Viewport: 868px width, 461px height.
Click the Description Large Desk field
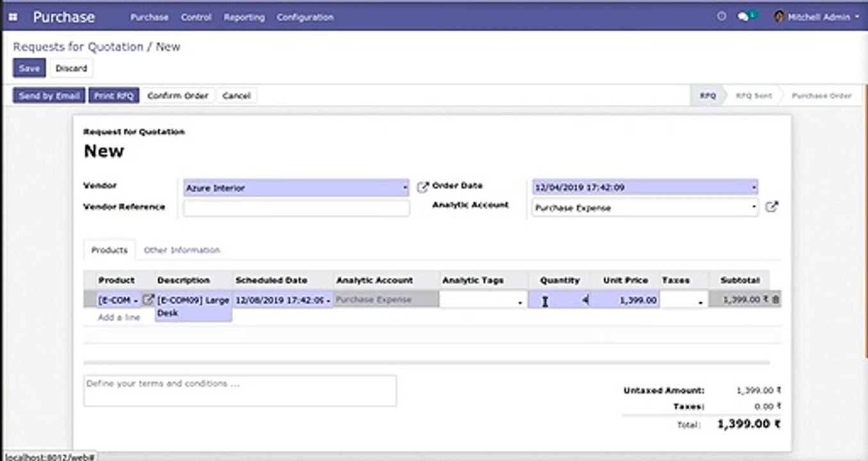(193, 306)
